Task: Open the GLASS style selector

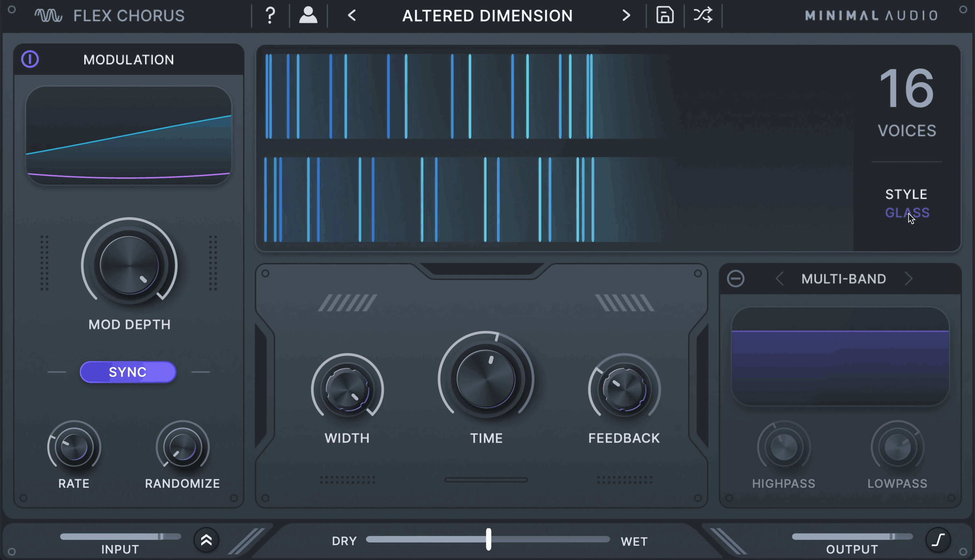Action: tap(907, 213)
